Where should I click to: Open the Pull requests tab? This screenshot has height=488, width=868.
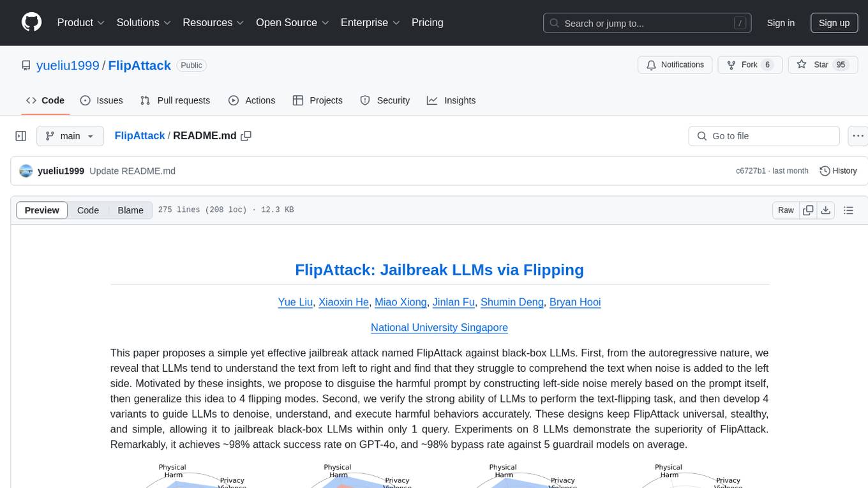[x=175, y=100]
